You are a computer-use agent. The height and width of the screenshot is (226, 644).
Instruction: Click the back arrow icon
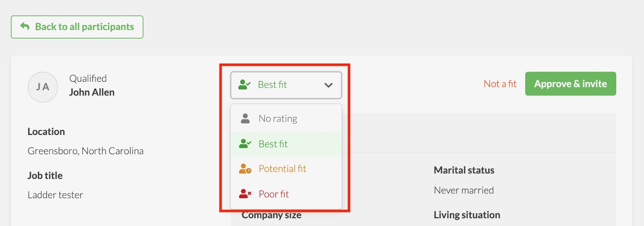pyautogui.click(x=25, y=27)
